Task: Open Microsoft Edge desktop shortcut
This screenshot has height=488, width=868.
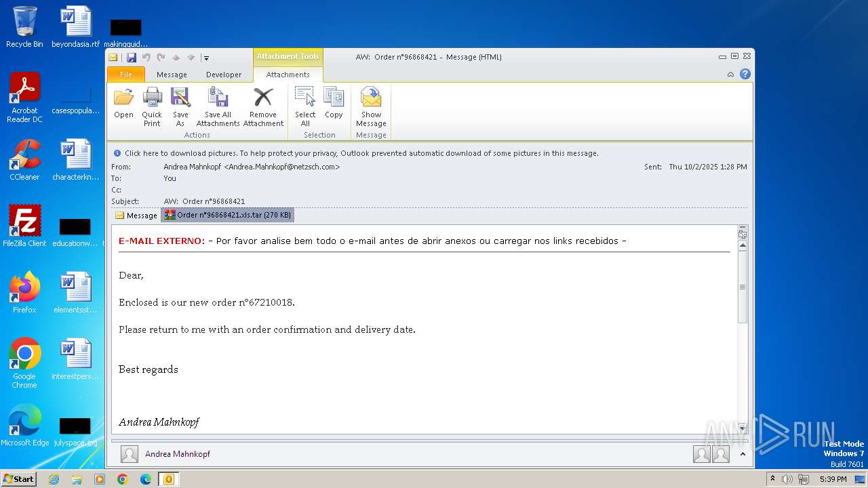Action: point(24,425)
